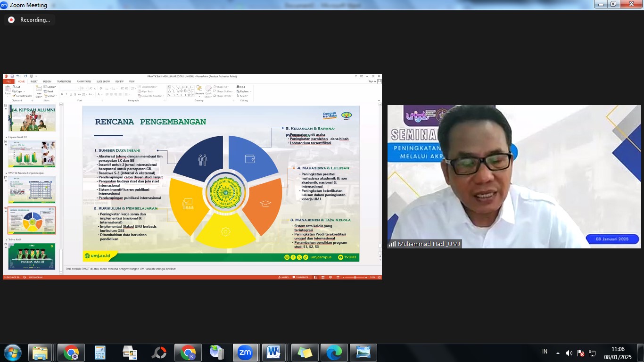The width and height of the screenshot is (644, 362).
Task: Click the Save icon in PowerPoint's quick access toolbar
Action: [x=12, y=76]
